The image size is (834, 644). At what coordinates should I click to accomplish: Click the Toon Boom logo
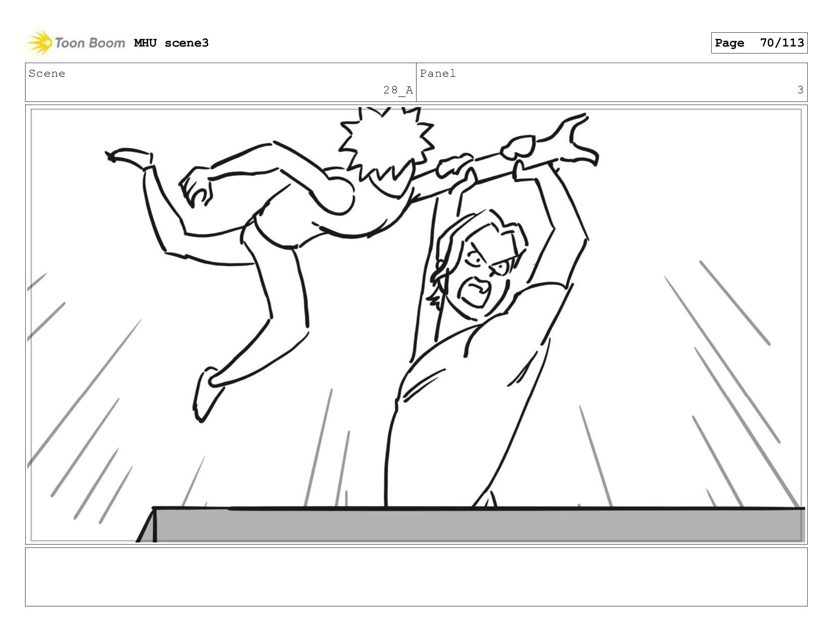coord(76,43)
